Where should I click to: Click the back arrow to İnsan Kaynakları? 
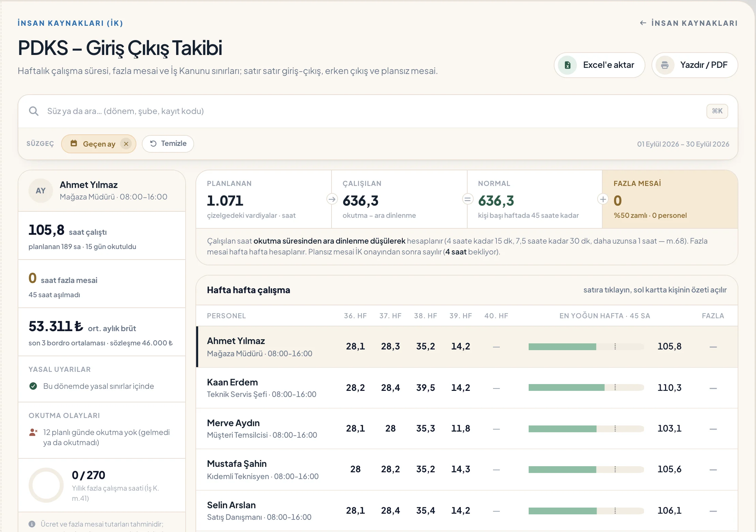click(643, 23)
